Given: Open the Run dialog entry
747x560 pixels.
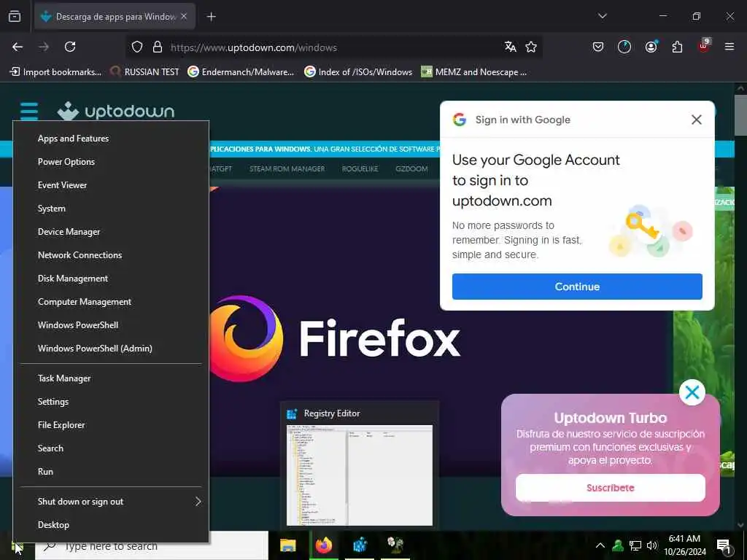Looking at the screenshot, I should point(111,472).
